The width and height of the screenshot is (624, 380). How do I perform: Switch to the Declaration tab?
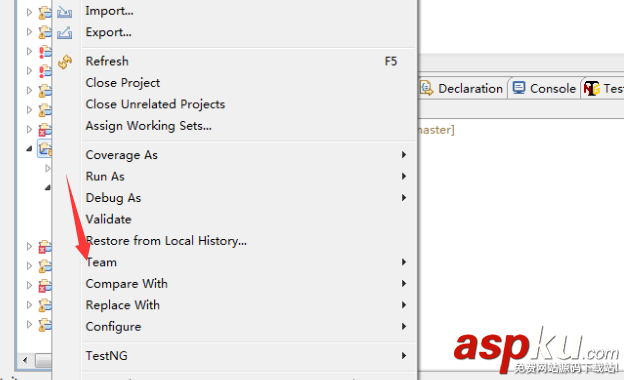tap(462, 88)
